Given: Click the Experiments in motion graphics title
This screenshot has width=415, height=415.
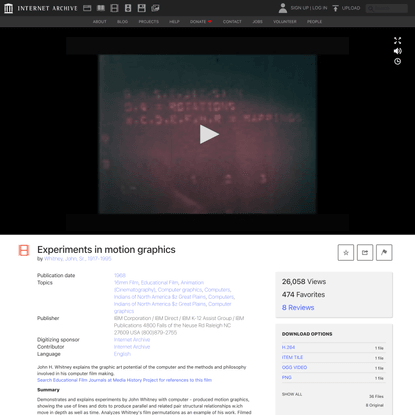Looking at the screenshot, I should 106,250.
